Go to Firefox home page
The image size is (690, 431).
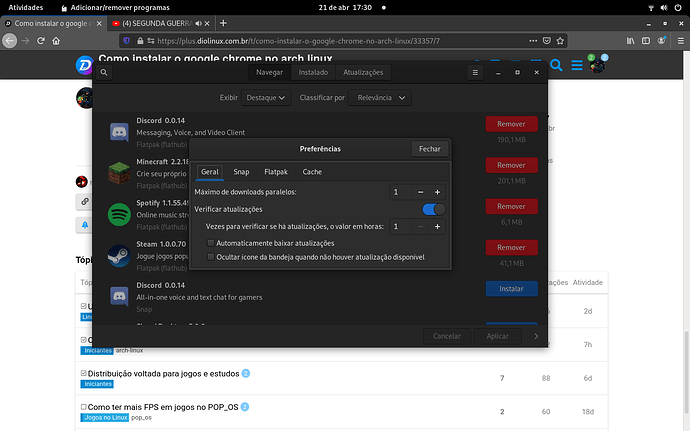click(56, 41)
